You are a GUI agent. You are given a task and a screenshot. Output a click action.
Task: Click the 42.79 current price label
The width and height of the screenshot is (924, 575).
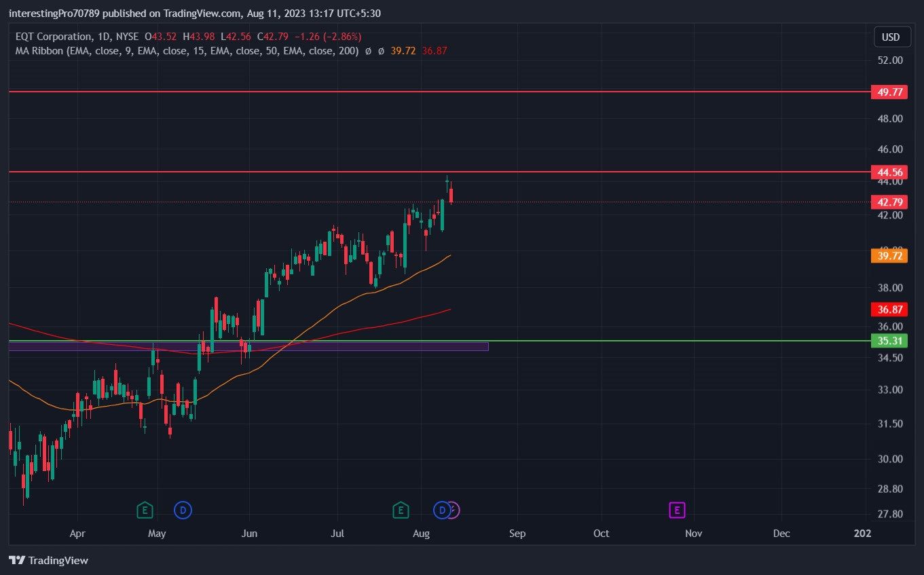click(889, 202)
